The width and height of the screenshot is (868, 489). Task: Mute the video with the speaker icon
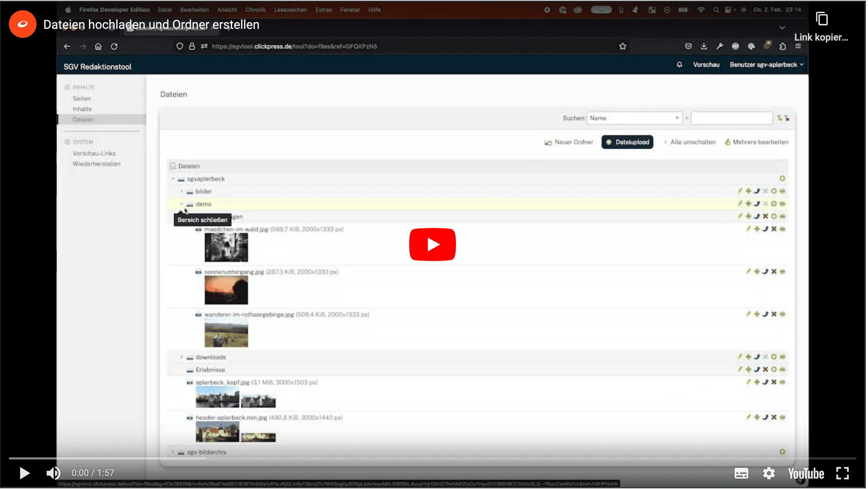pos(53,473)
